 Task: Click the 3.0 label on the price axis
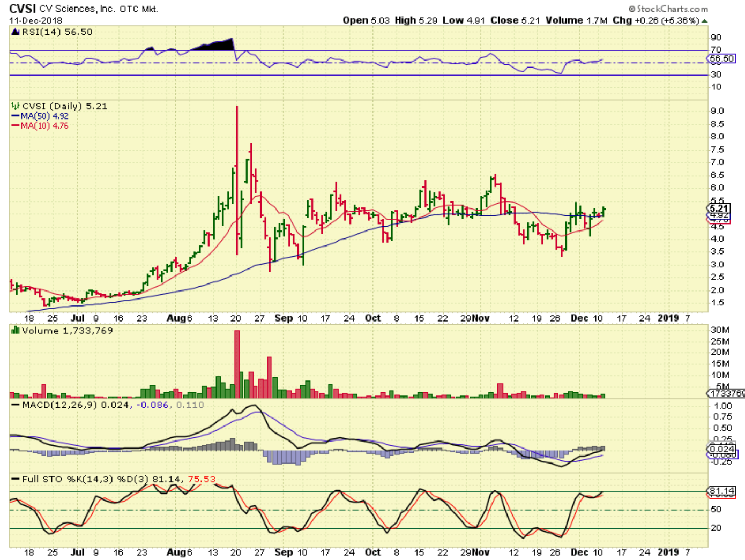(717, 264)
